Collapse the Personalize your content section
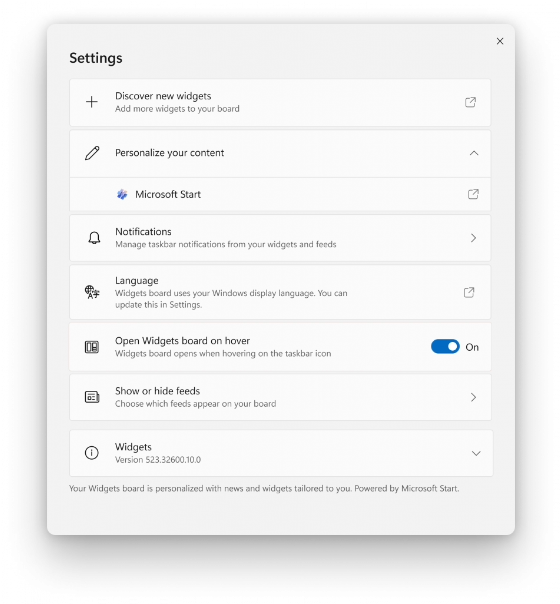 click(474, 153)
